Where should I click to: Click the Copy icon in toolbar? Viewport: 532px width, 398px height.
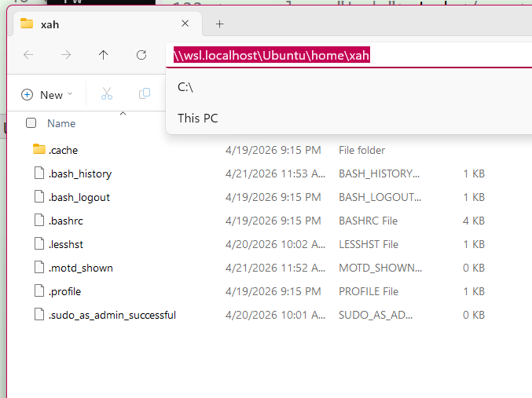click(x=145, y=93)
